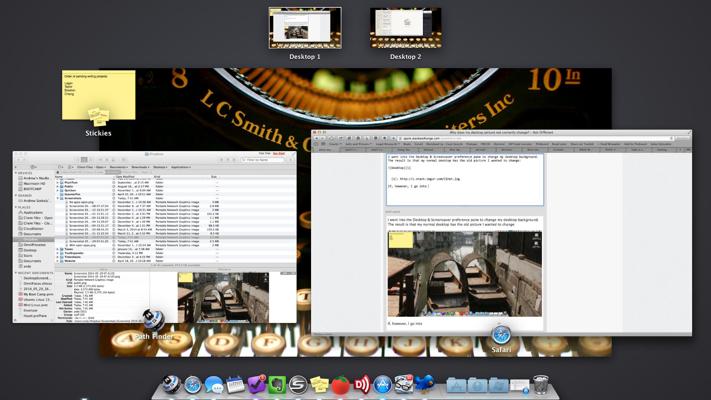Launch the blue Twitter bird Dock icon
Viewport: 711px width, 400px height.
click(x=424, y=385)
